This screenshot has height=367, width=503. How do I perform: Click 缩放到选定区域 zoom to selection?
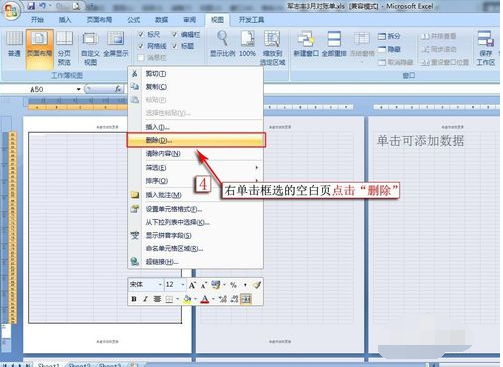click(272, 48)
